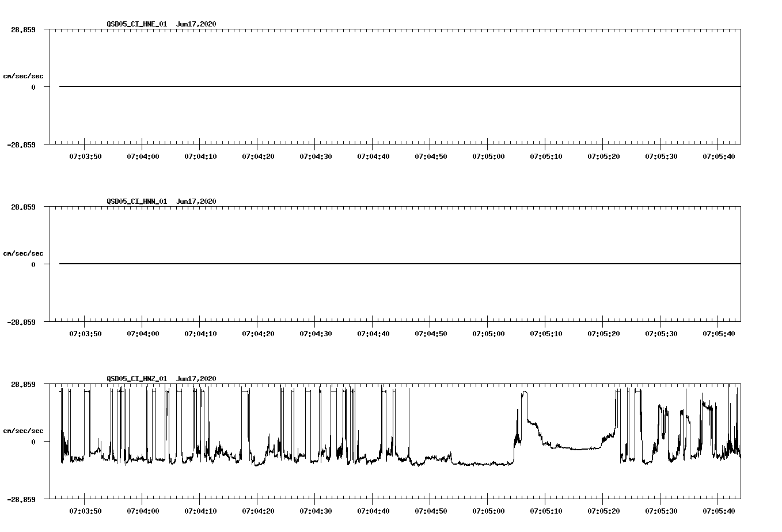Click 07:03:50 time label under HNE plot

(x=85, y=157)
